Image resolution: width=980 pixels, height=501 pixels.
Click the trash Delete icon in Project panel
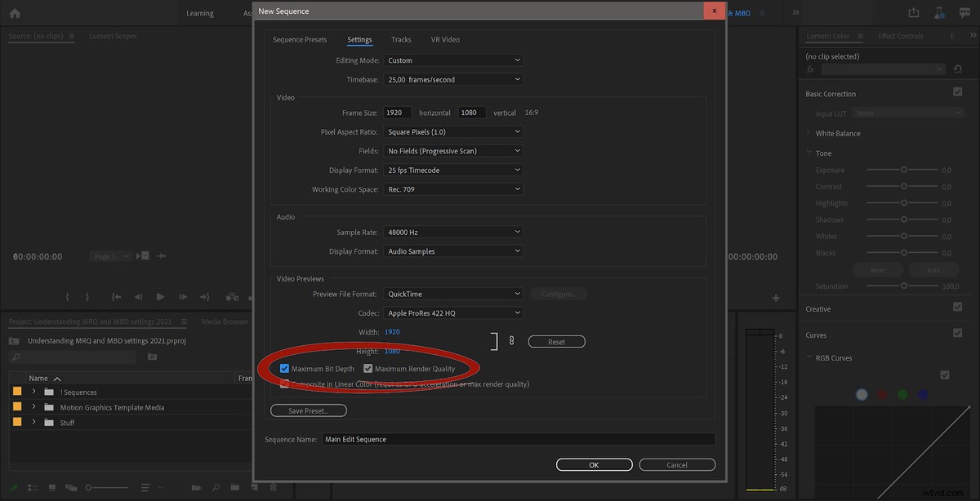tap(273, 487)
